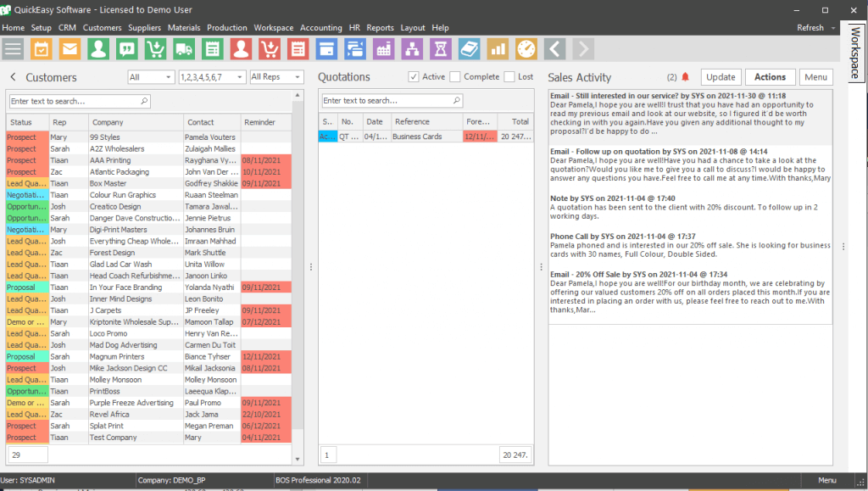
Task: Click the red 12/11 forecast date cell
Action: point(480,137)
